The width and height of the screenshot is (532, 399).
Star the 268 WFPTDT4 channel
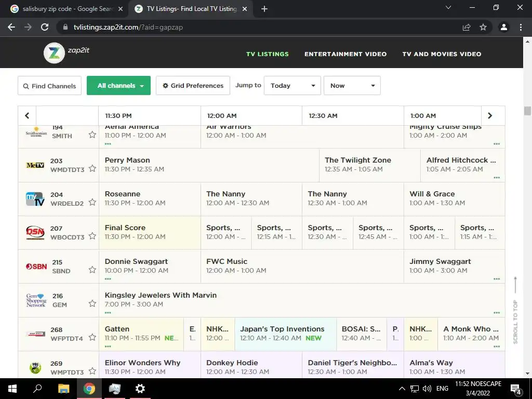[92, 337]
